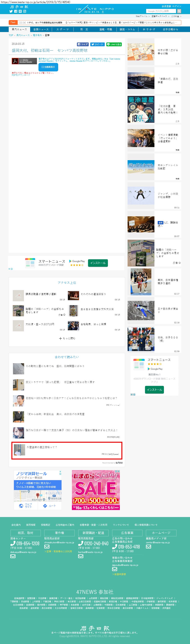Click the ログイン link at top right

point(176,6)
